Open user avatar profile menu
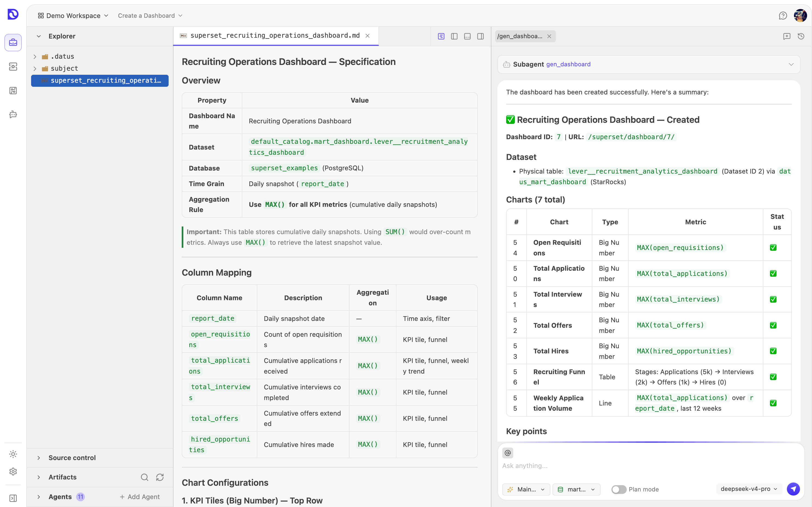The height and width of the screenshot is (507, 812). (x=800, y=16)
